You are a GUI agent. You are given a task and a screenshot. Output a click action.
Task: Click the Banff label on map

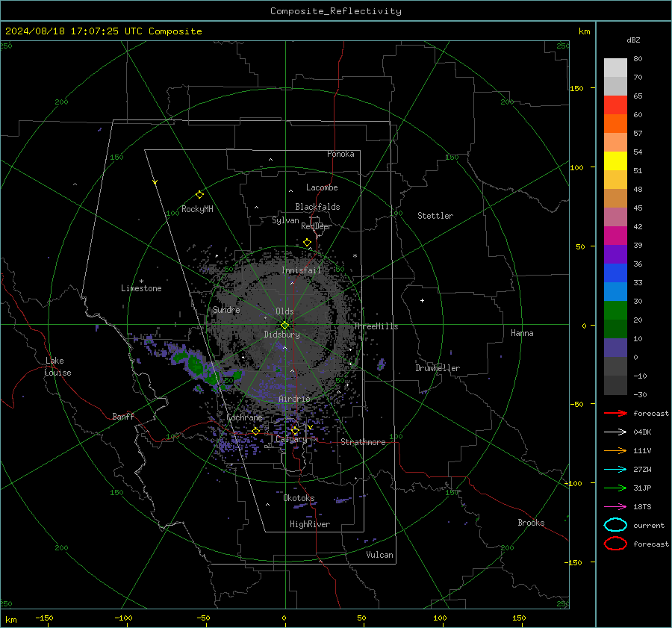pos(123,416)
